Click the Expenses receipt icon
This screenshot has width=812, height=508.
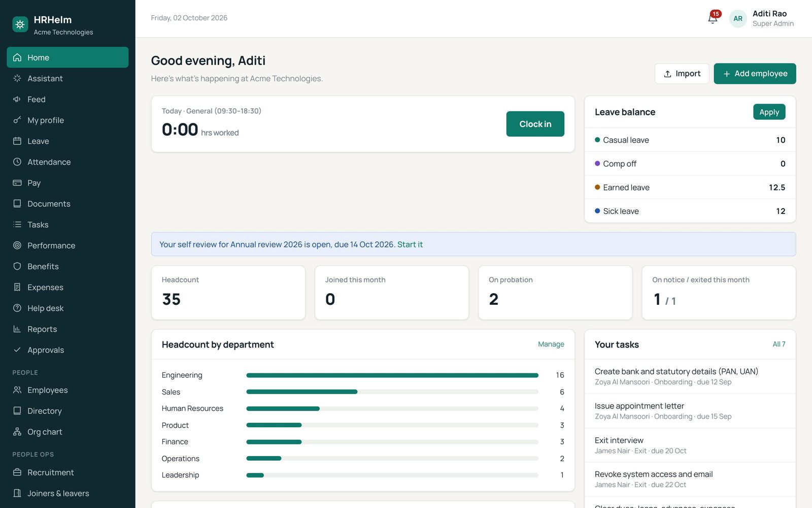point(17,287)
